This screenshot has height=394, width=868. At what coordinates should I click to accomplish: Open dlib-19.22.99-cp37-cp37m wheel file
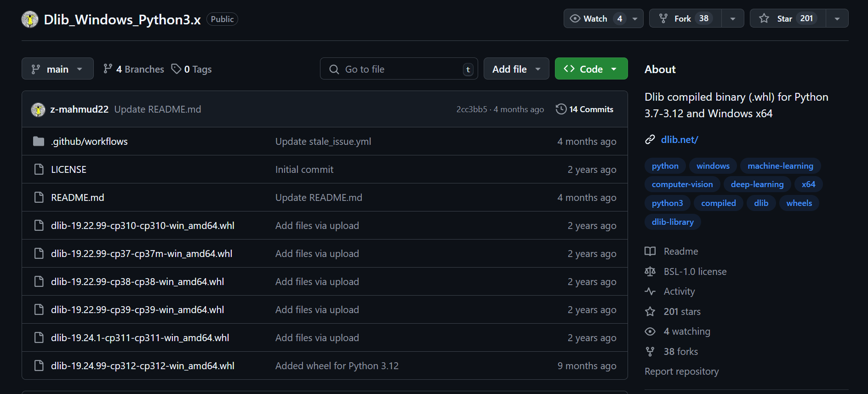[142, 254]
